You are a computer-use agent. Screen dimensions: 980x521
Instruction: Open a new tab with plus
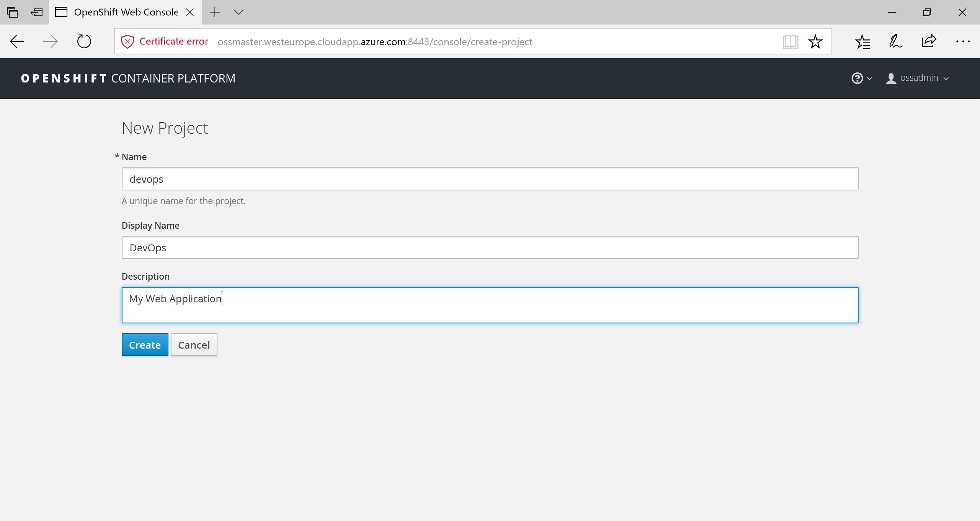(x=215, y=12)
